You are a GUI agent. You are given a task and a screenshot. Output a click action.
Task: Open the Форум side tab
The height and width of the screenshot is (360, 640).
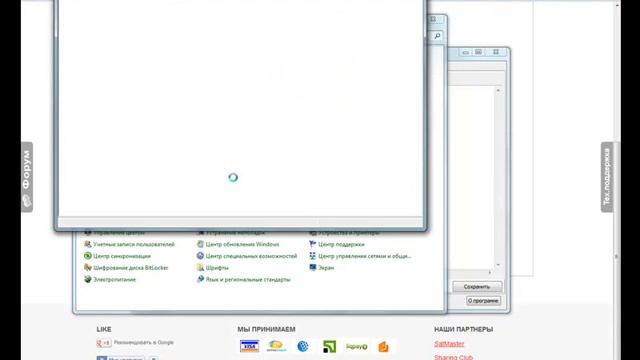pos(27,177)
